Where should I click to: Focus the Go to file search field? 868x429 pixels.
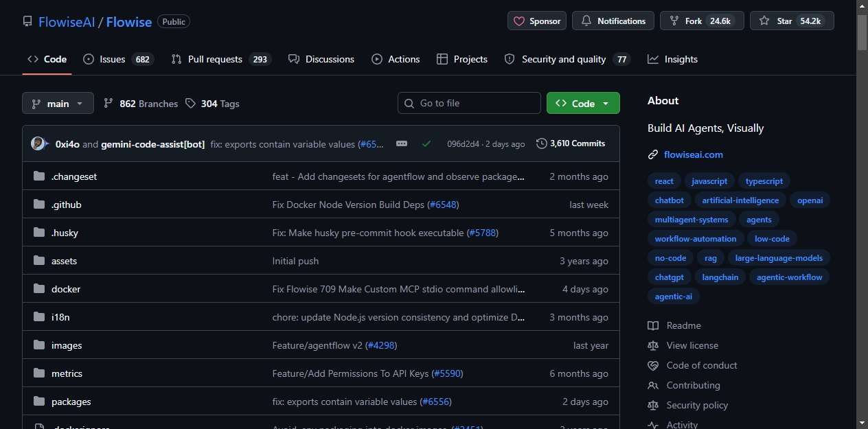[469, 103]
